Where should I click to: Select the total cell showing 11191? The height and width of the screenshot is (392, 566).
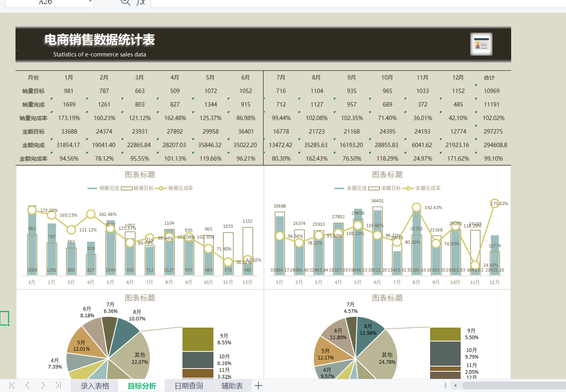point(492,105)
